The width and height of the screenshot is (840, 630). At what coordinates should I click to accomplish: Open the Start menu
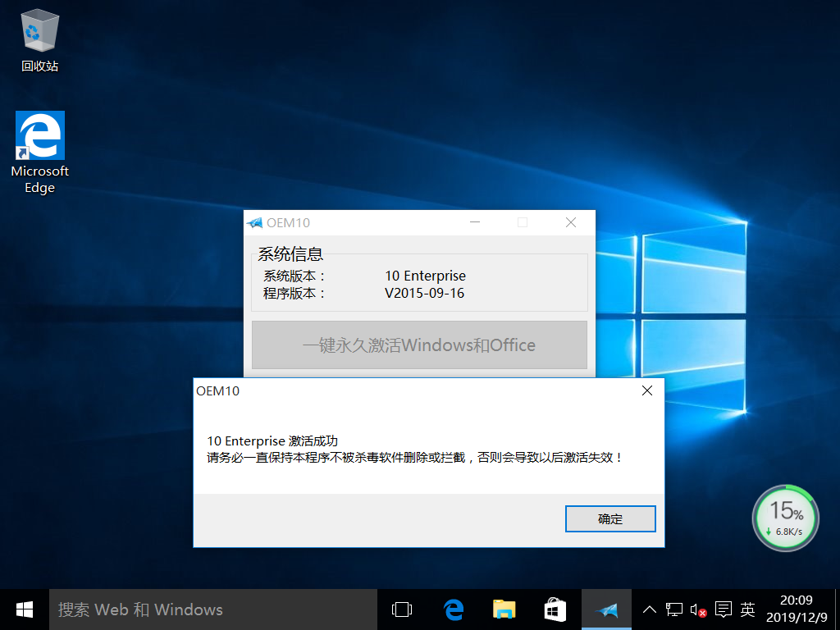[24, 609]
